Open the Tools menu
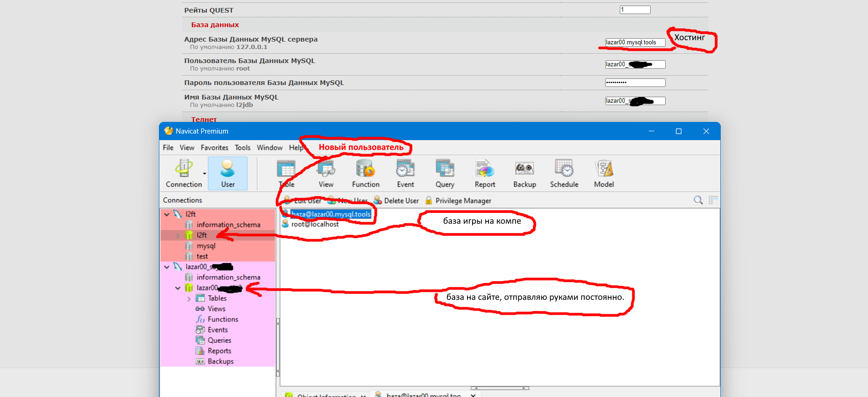Screen dimensions: 868x397 pyautogui.click(x=243, y=148)
